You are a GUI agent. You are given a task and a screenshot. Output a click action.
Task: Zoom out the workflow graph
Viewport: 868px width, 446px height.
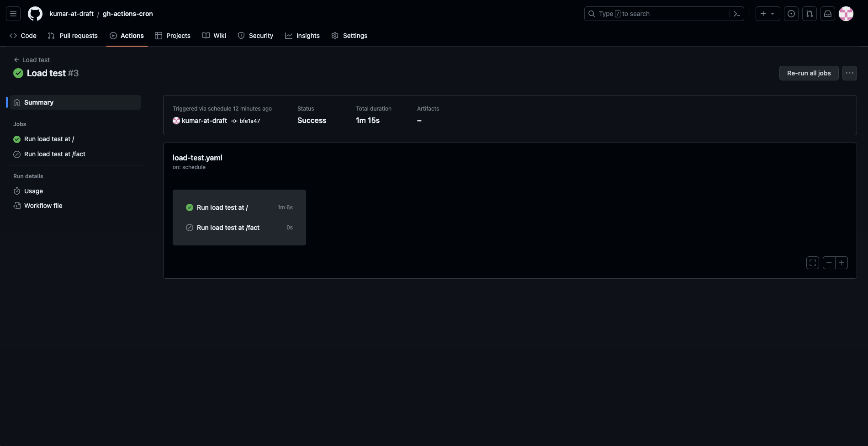click(x=829, y=263)
